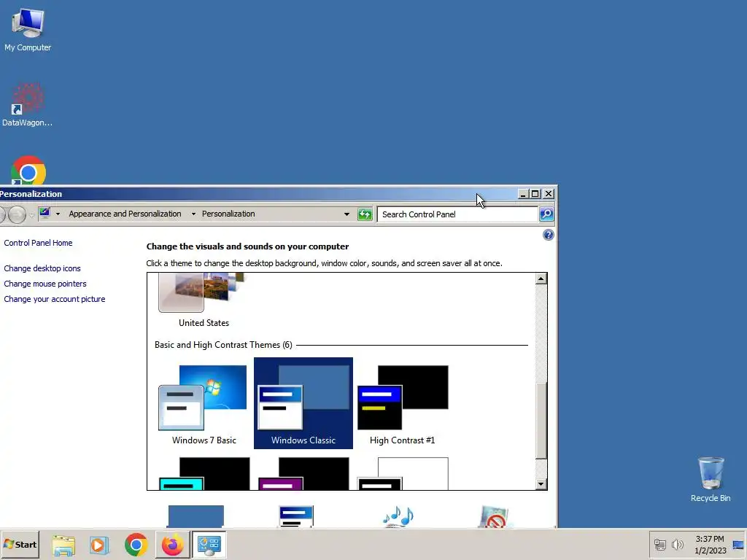Open Windows Explorer from taskbar
This screenshot has height=560, width=747.
click(x=63, y=545)
